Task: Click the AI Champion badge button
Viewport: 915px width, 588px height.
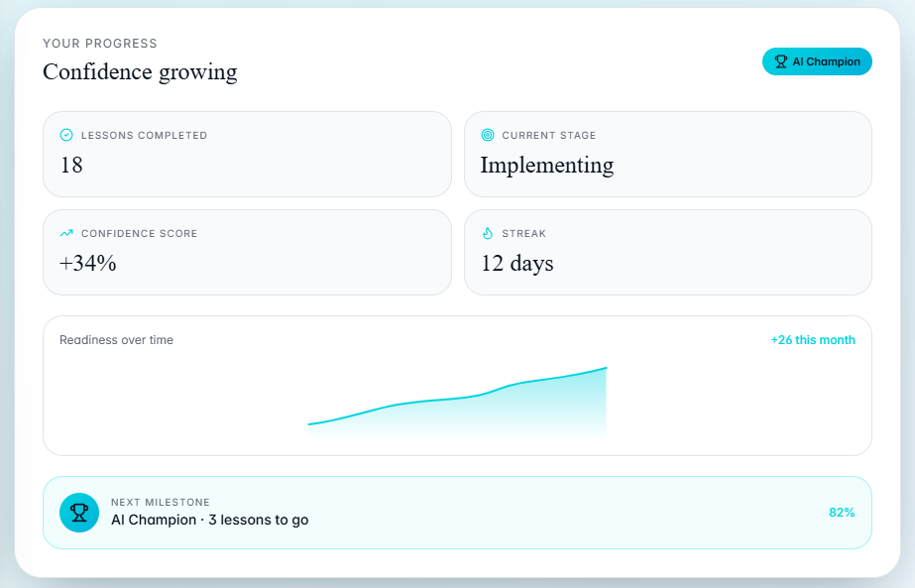Action: 817,61
